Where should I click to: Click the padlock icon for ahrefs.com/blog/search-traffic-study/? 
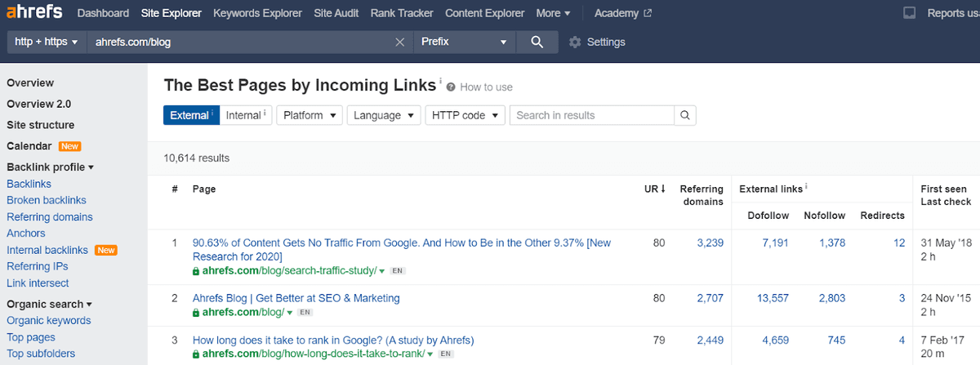pos(196,270)
